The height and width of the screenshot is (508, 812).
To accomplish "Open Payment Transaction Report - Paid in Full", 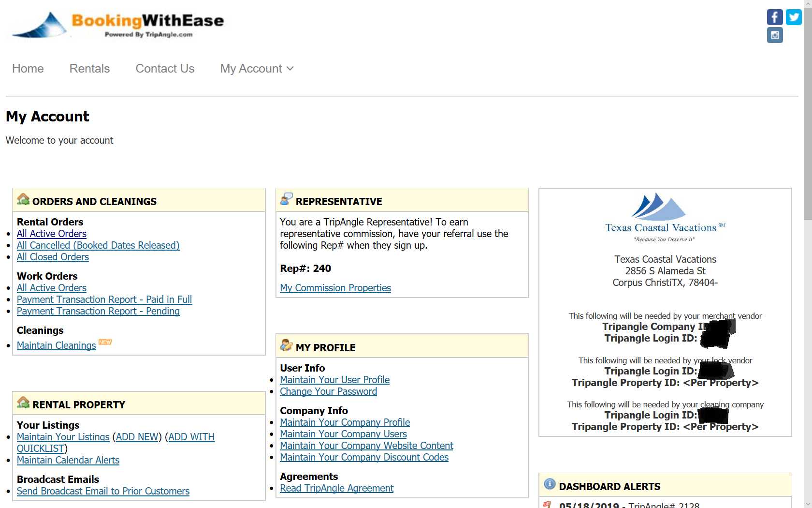I will click(104, 299).
